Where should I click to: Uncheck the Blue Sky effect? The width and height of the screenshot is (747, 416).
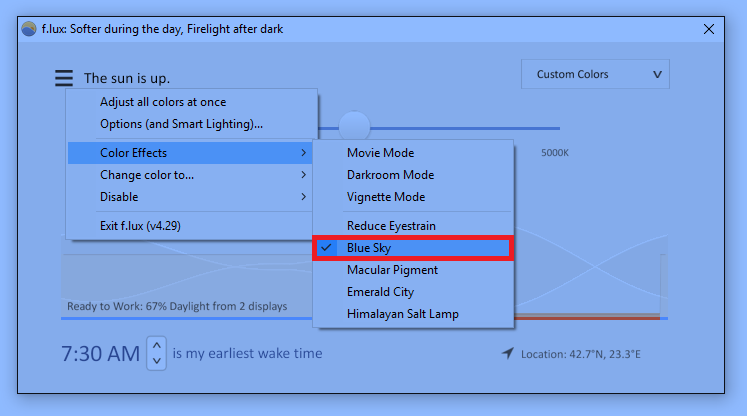pos(413,248)
